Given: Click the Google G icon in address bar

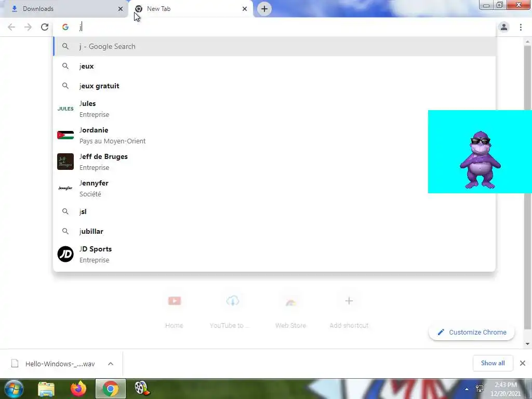Looking at the screenshot, I should tap(65, 27).
